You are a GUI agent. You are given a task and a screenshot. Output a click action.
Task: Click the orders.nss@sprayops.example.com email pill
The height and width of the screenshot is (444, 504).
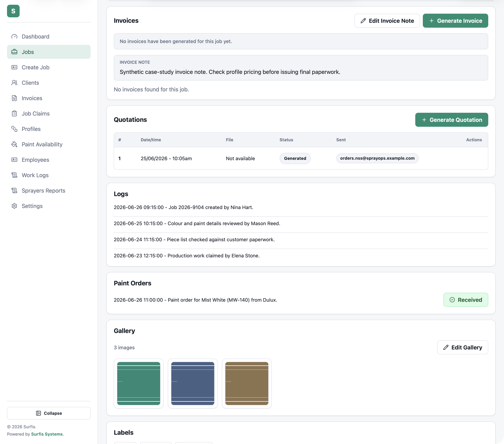[377, 158]
